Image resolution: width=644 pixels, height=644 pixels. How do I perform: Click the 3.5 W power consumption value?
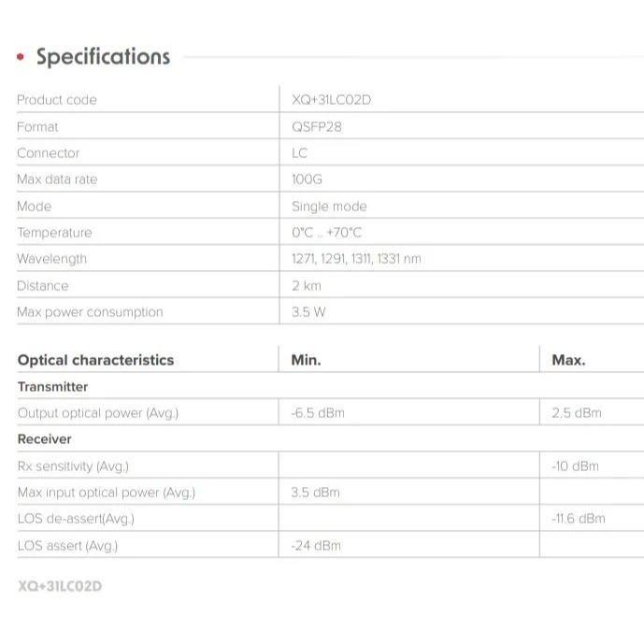pos(308,312)
